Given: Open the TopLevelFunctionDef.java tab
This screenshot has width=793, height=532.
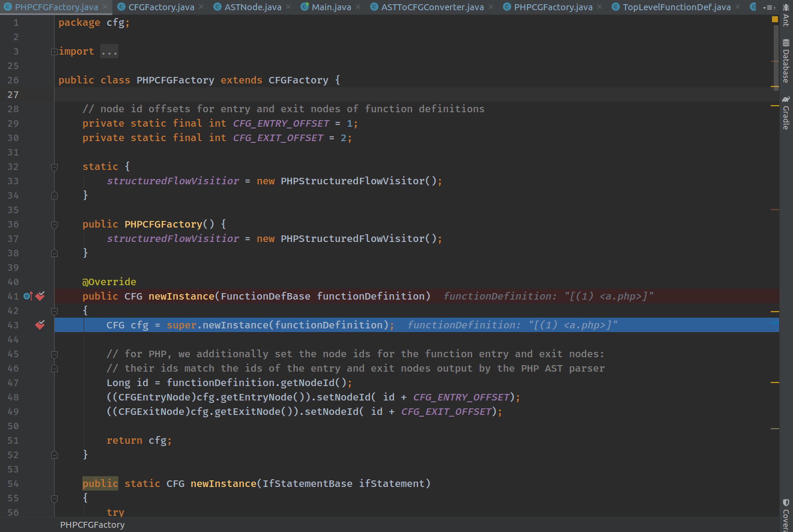Looking at the screenshot, I should pyautogui.click(x=676, y=7).
